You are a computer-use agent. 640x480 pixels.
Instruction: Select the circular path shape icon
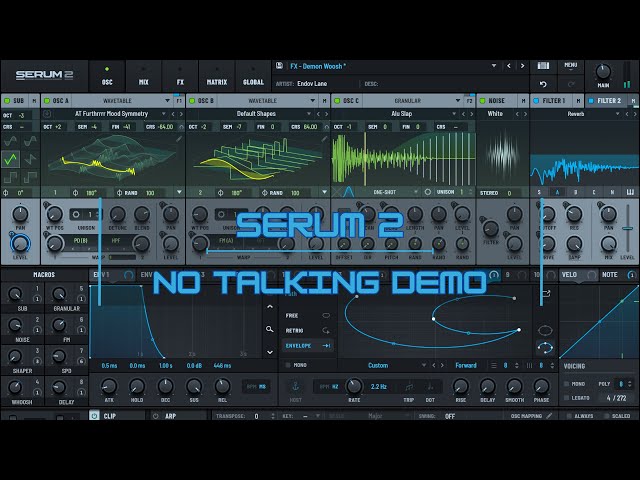pyautogui.click(x=545, y=330)
